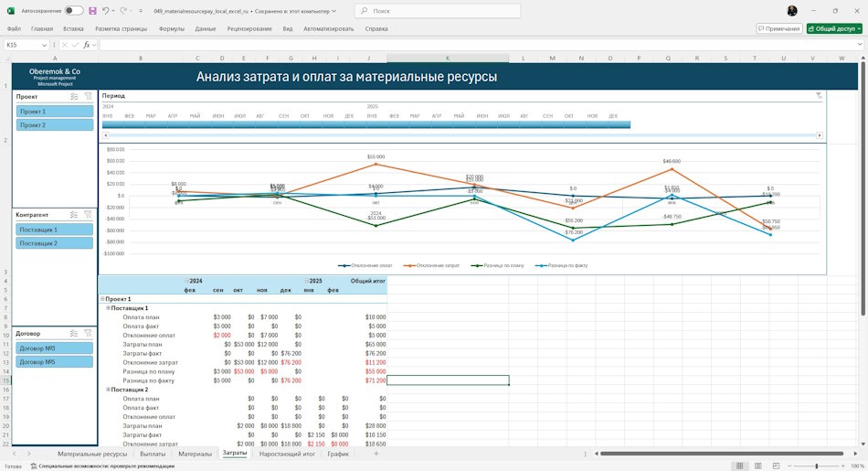
Task: Select column K header
Action: tap(448, 59)
